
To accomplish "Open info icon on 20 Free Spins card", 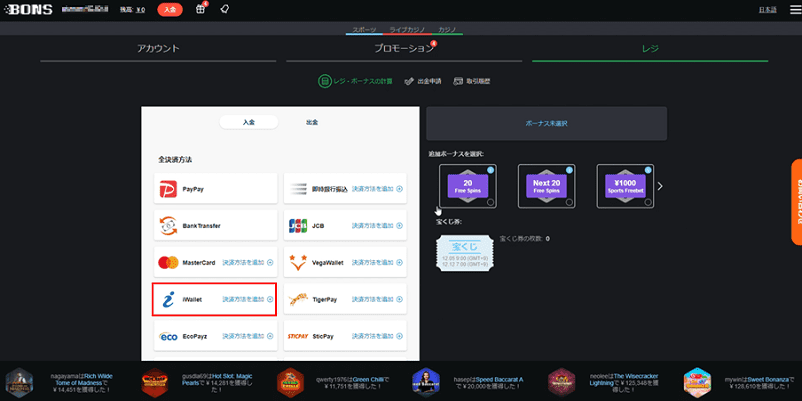I will pos(490,170).
